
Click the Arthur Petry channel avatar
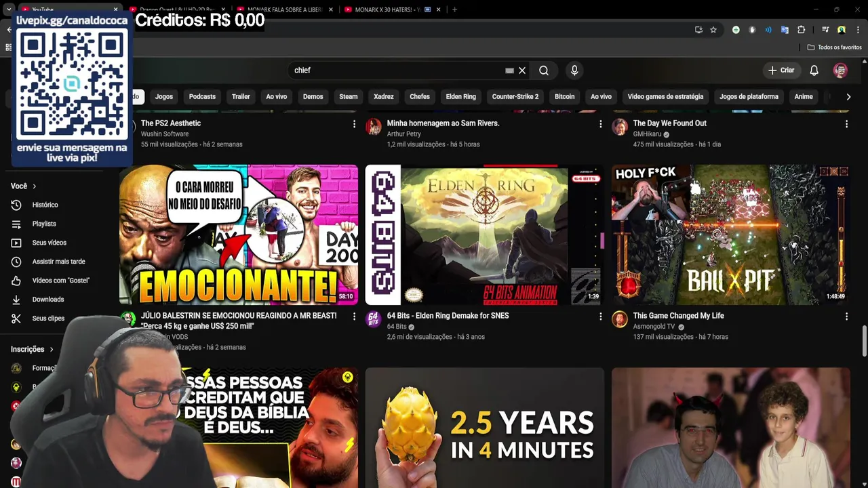[374, 127]
